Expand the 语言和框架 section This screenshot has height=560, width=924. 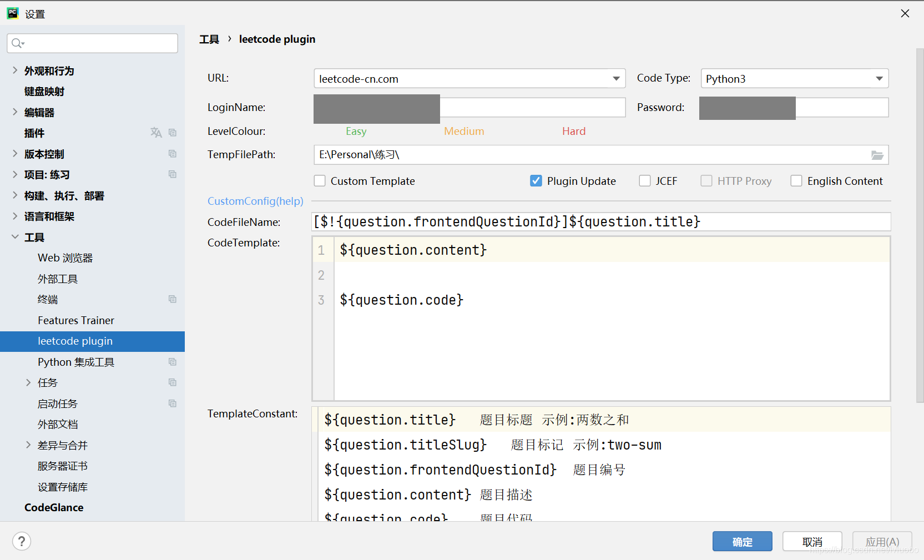[15, 216]
